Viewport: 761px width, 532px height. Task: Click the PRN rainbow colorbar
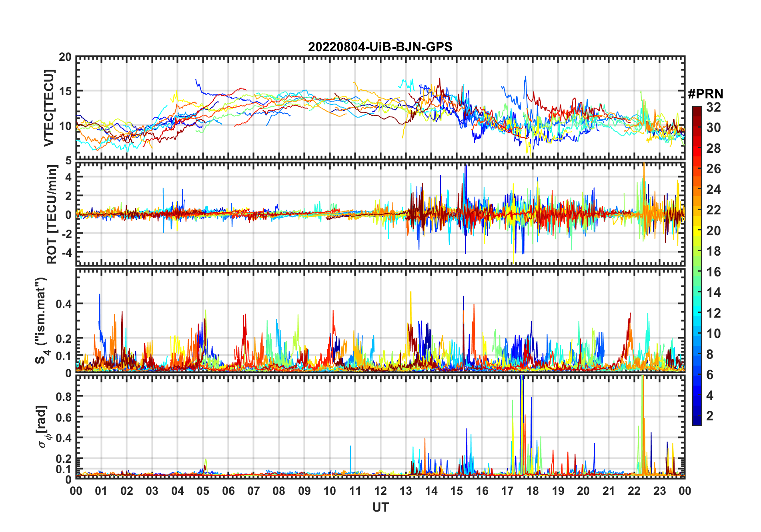(697, 266)
